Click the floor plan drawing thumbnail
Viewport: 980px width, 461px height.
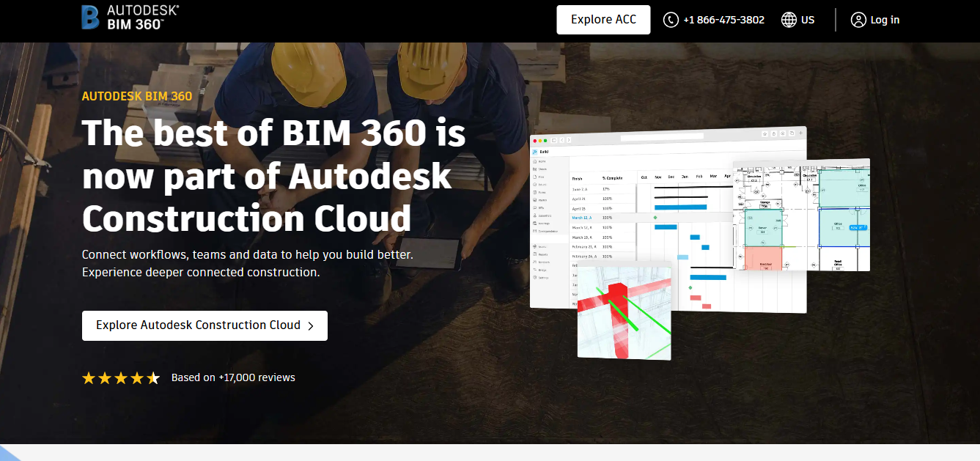click(x=801, y=214)
